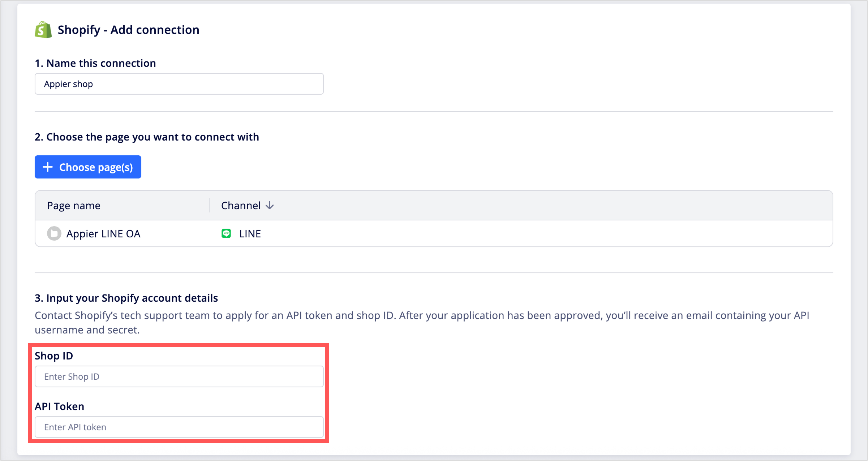
Task: Click the green LINE channel icon
Action: 226,233
